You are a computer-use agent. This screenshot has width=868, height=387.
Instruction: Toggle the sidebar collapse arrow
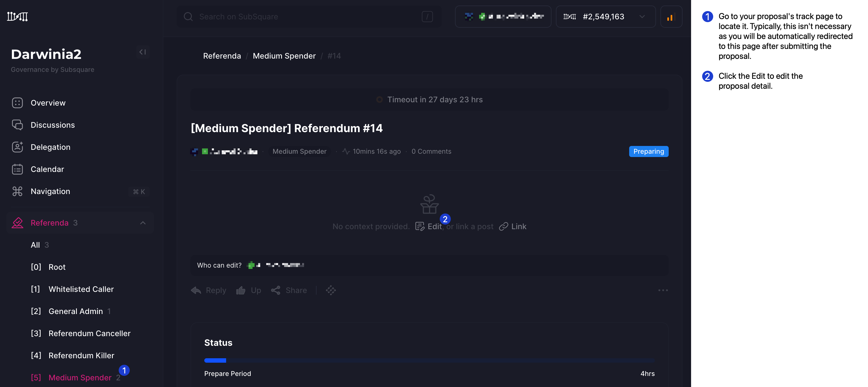click(143, 52)
